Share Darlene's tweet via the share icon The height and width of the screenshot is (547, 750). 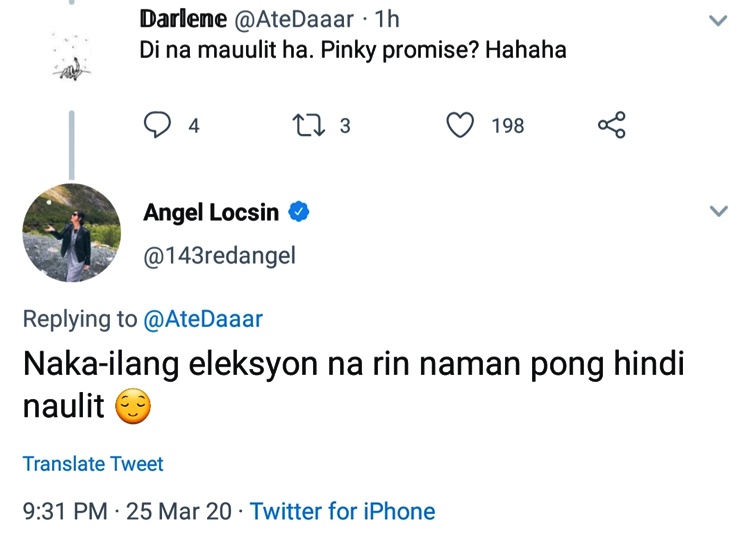click(x=611, y=126)
